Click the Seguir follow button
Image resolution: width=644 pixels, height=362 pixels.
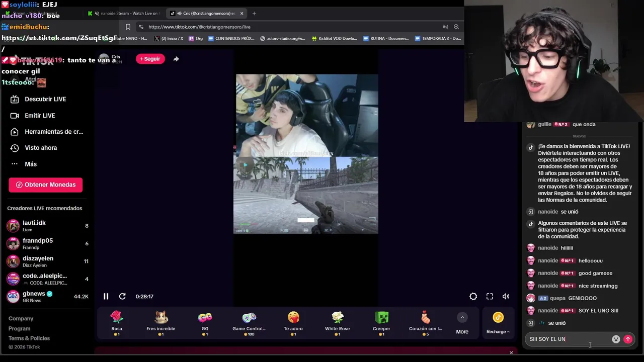click(x=150, y=59)
